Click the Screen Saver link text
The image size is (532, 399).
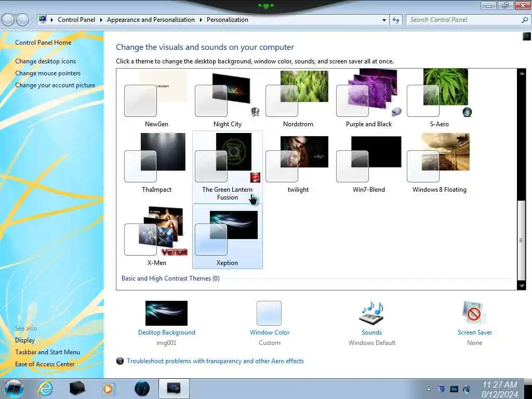(x=475, y=332)
